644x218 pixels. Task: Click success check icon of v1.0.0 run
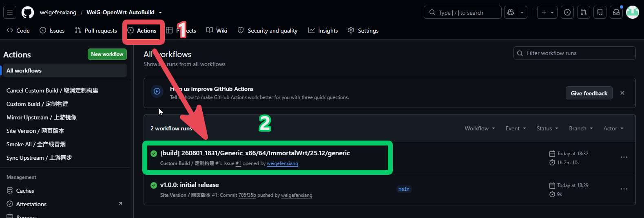(x=154, y=185)
